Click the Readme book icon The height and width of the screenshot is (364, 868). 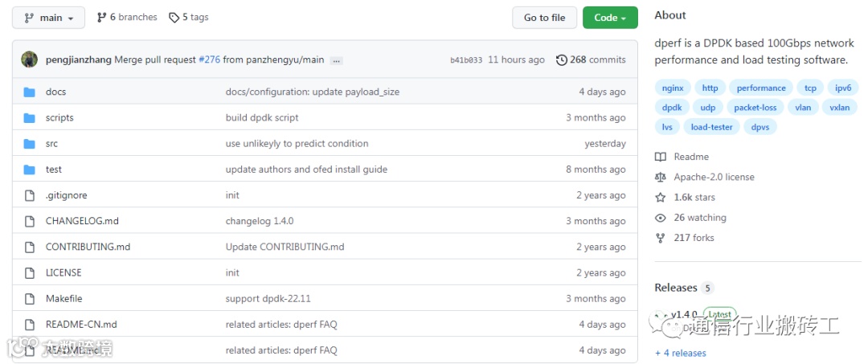click(660, 157)
